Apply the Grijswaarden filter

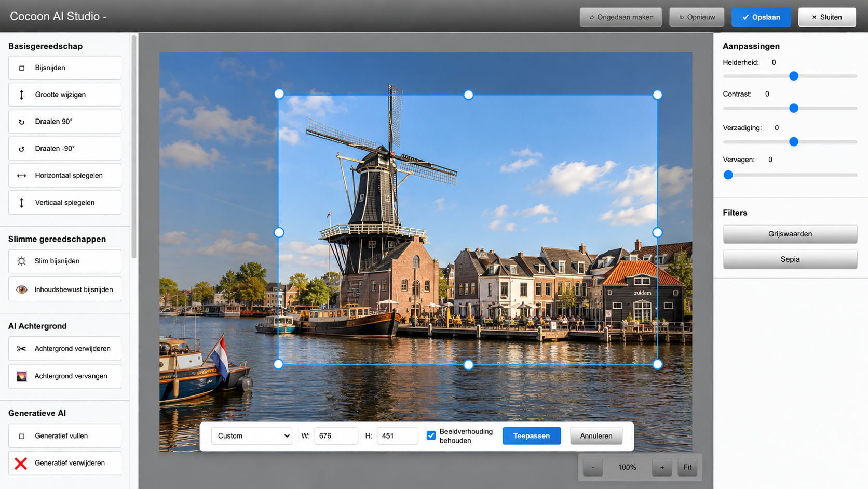pyautogui.click(x=790, y=234)
